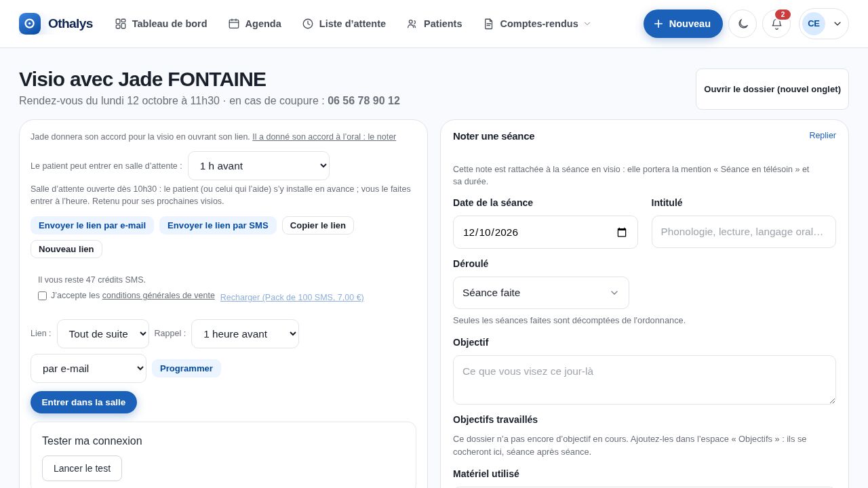The height and width of the screenshot is (488, 868).
Task: Click the Programmer button
Action: coord(186,369)
